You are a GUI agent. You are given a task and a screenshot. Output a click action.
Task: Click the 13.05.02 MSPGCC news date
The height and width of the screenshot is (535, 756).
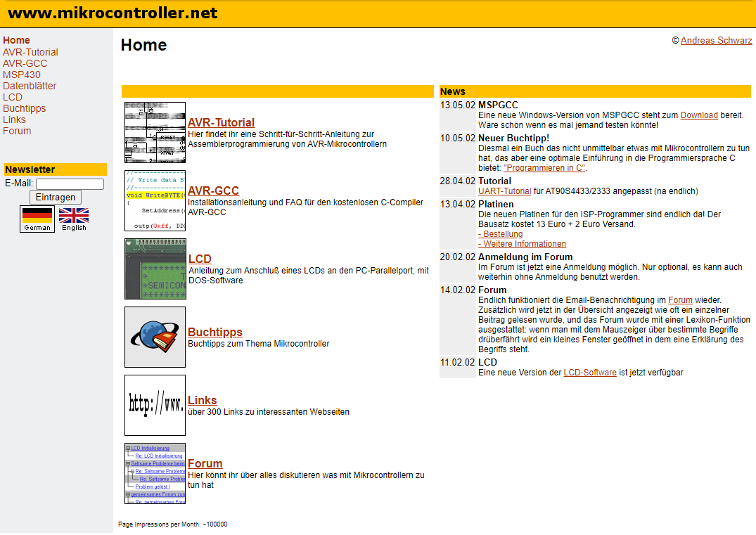[458, 105]
